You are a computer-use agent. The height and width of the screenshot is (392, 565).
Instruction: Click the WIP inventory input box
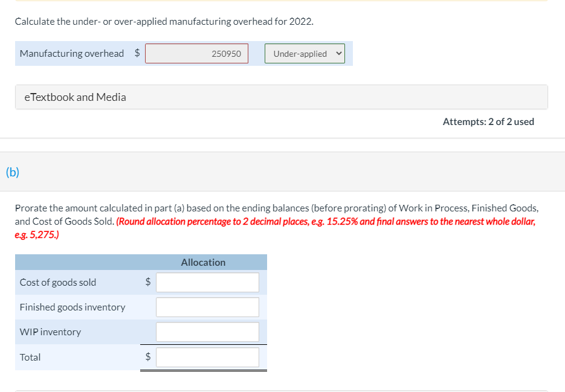(x=207, y=332)
